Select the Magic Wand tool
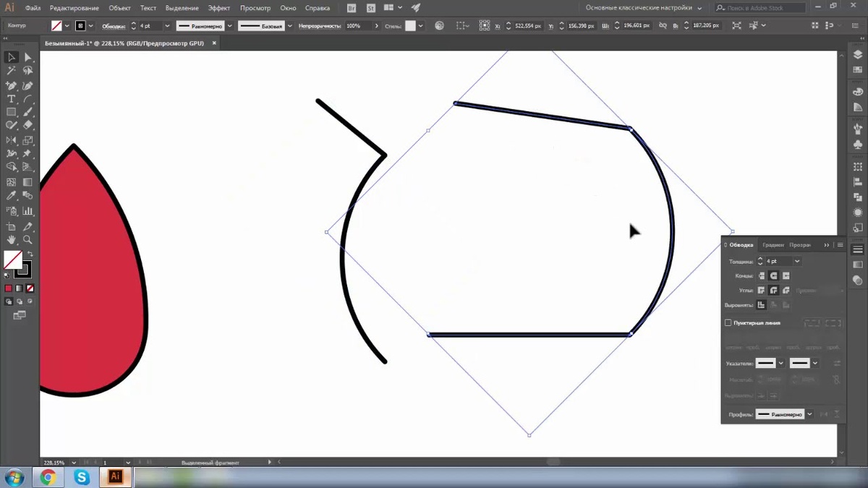 [x=12, y=71]
